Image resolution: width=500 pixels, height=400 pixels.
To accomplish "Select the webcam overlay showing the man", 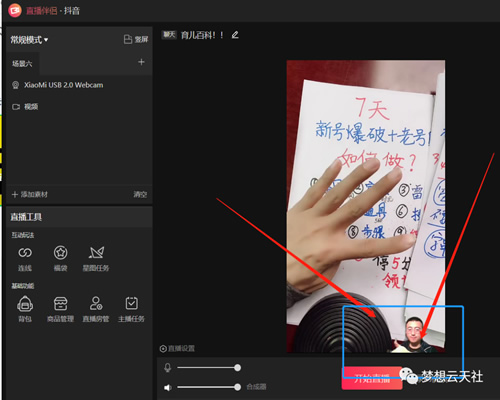I will pyautogui.click(x=414, y=335).
